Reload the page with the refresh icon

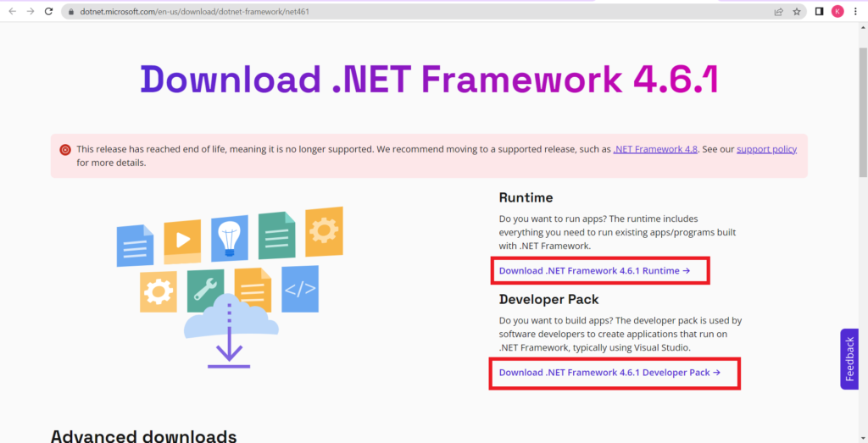(48, 11)
